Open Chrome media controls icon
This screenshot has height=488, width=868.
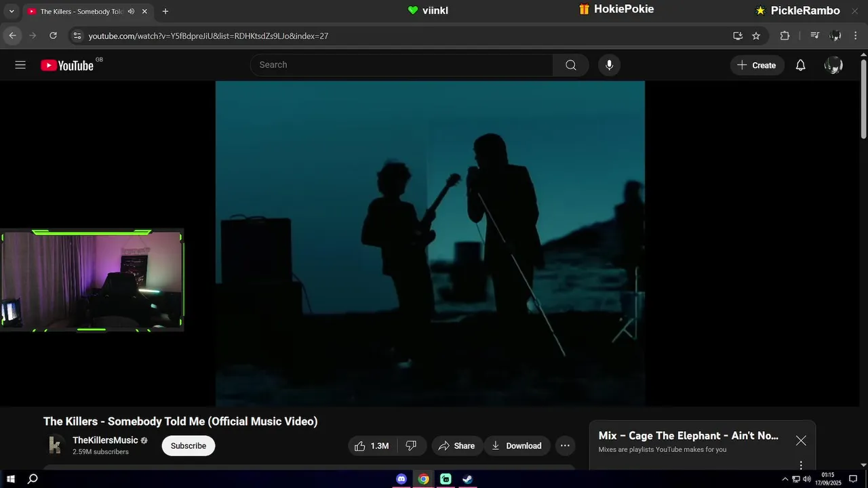pyautogui.click(x=815, y=35)
